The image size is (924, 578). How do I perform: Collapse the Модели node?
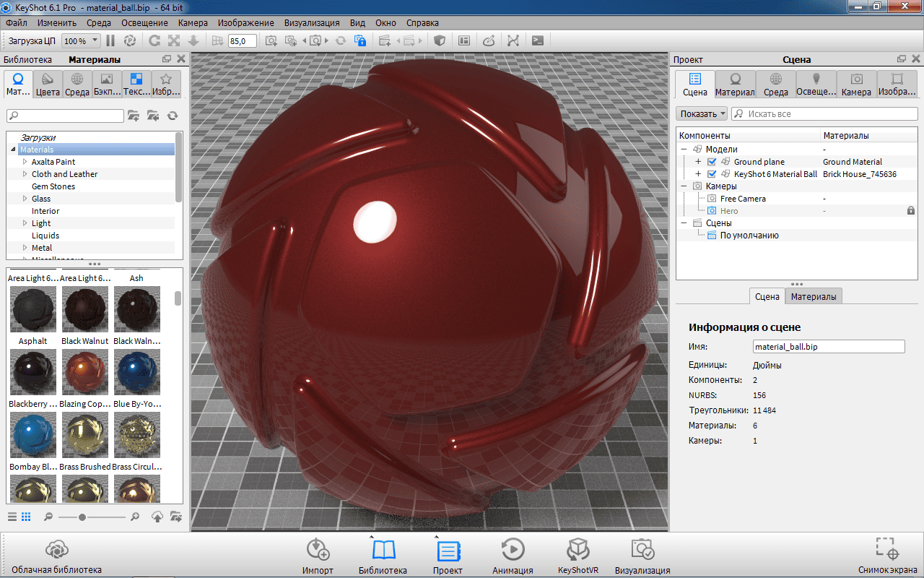(x=684, y=150)
